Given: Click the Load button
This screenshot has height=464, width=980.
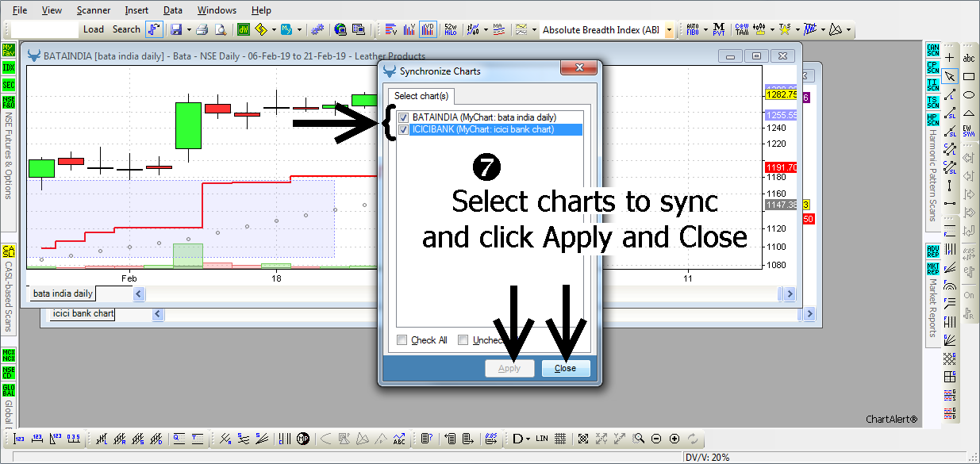Looking at the screenshot, I should click(94, 29).
